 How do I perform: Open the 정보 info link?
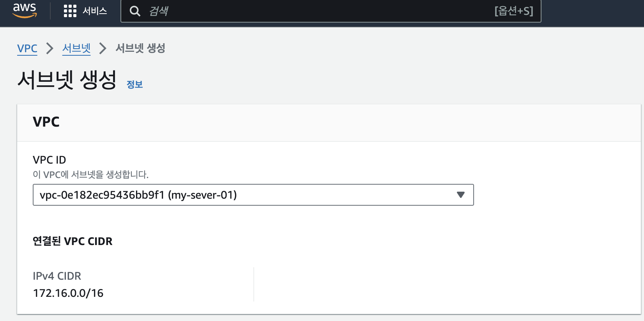click(135, 85)
